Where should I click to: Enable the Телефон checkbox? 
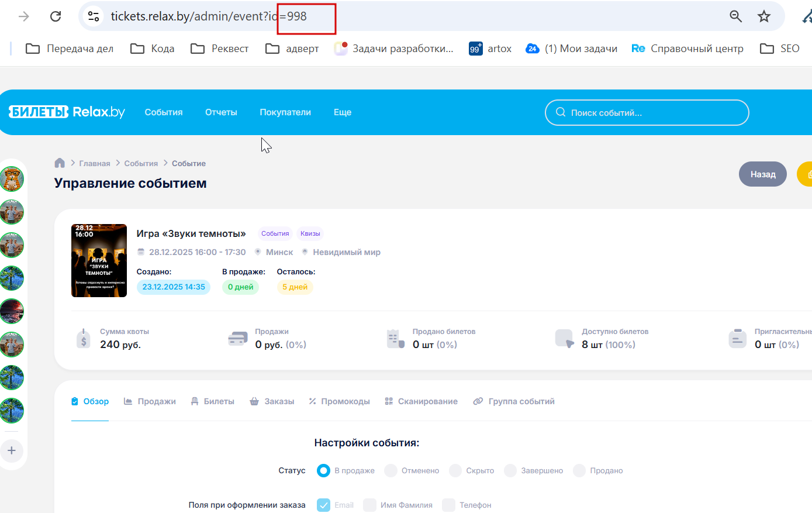point(448,505)
